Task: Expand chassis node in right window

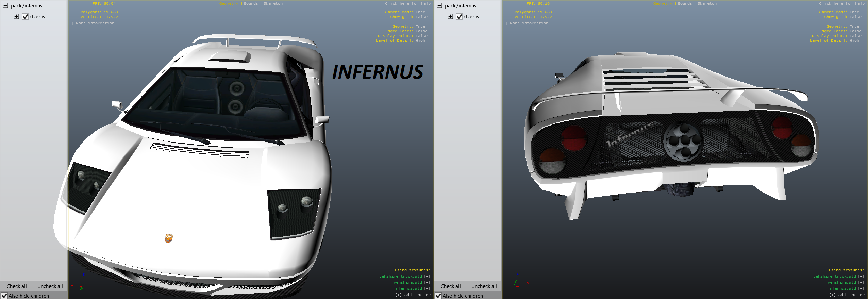Action: [x=450, y=16]
